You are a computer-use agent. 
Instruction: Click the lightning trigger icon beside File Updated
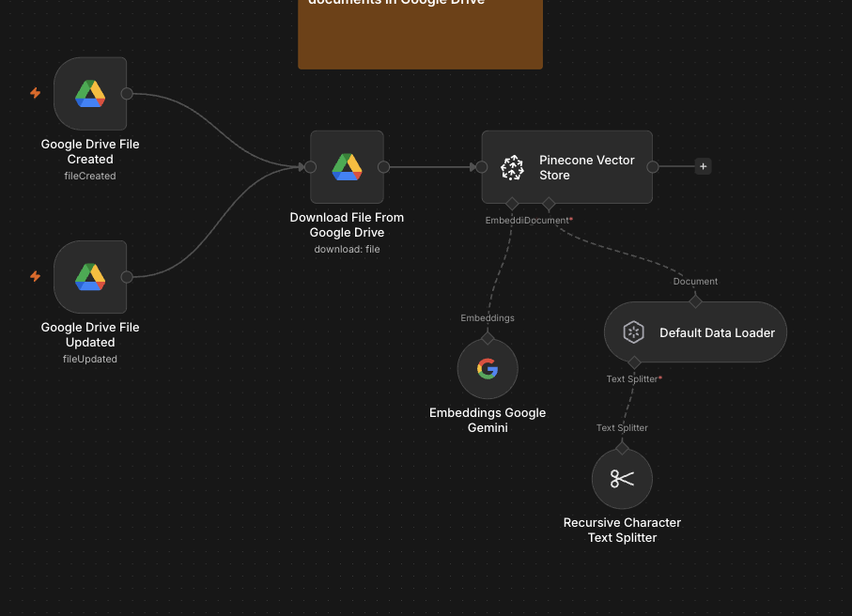click(36, 276)
